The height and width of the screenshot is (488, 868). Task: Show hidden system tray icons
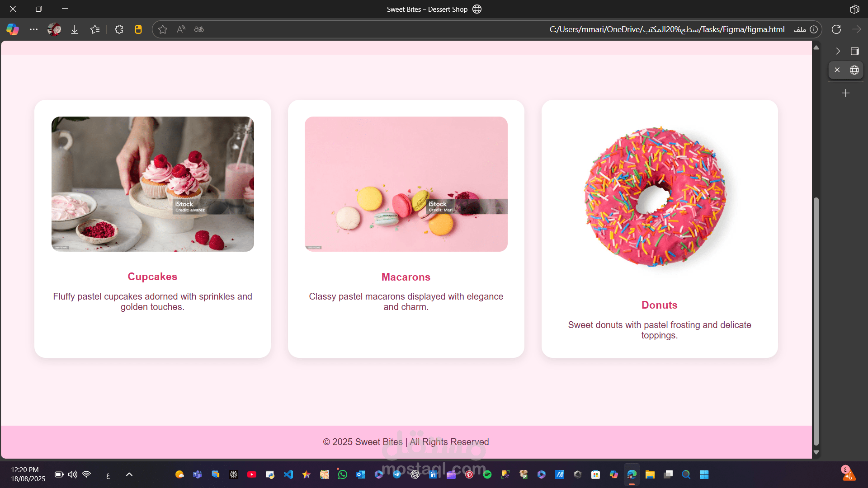pyautogui.click(x=129, y=474)
